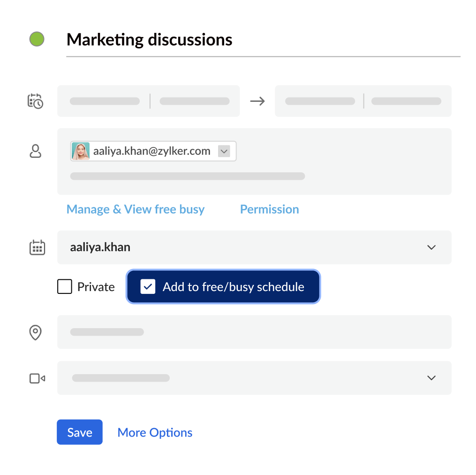This screenshot has height=475, width=476.
Task: Enable the Private checkbox
Action: [65, 286]
